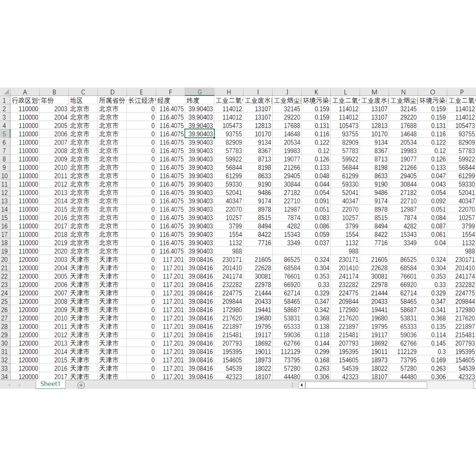This screenshot has height=476, width=476.
Task: Click the 纬度 header cell
Action: (x=200, y=100)
